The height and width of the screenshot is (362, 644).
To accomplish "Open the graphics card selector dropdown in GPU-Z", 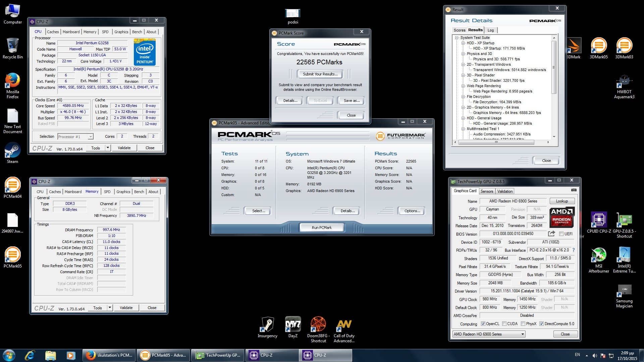I will coord(489,334).
